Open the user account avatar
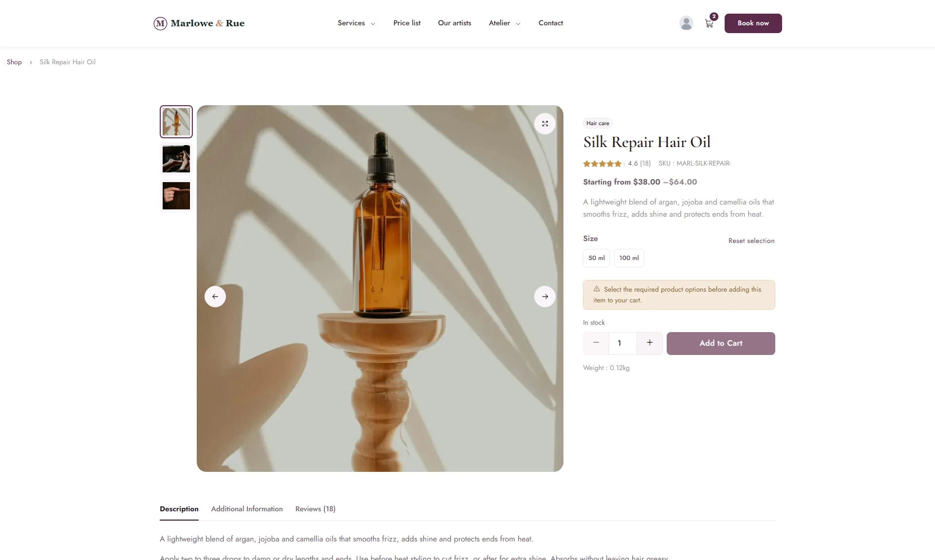 (686, 23)
